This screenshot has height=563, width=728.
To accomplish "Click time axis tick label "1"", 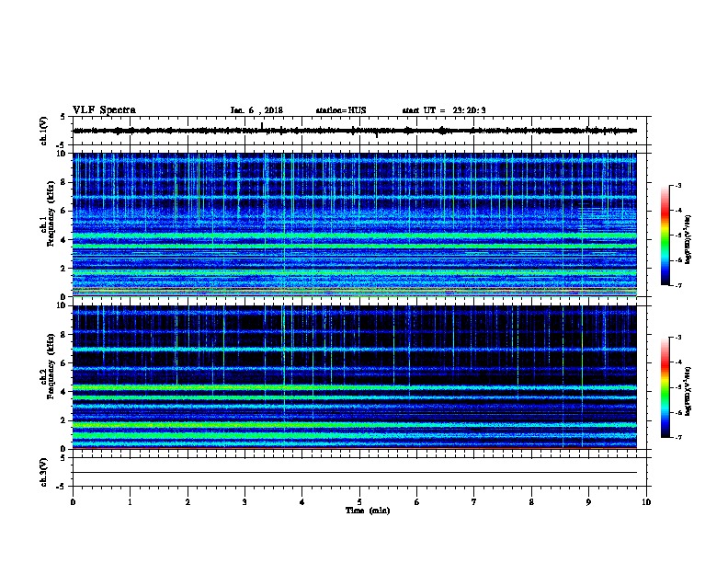I will (131, 502).
